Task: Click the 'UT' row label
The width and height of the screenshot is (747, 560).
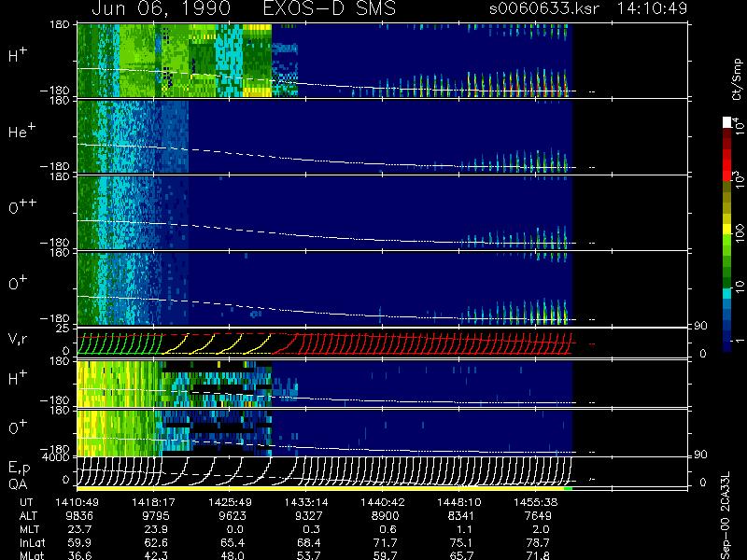Action: point(26,502)
